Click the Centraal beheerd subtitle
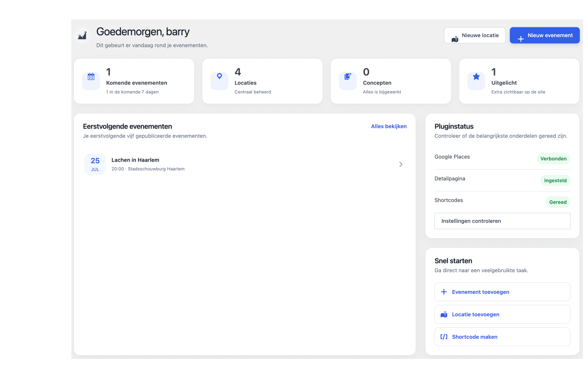The image size is (588, 382). coord(253,92)
